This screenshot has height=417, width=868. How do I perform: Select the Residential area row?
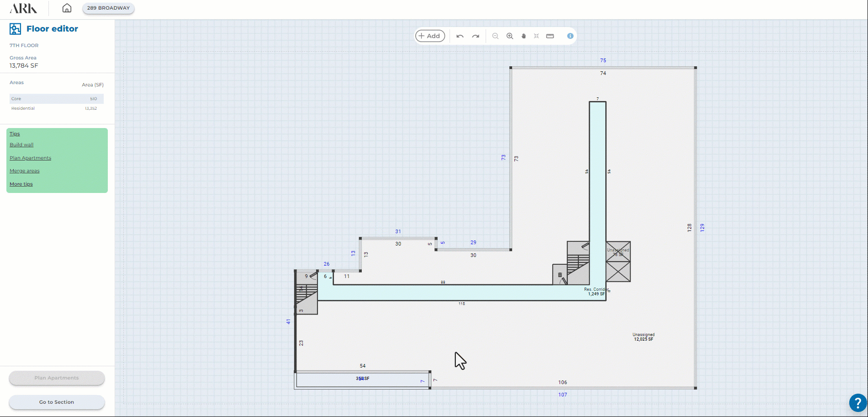[x=56, y=108]
